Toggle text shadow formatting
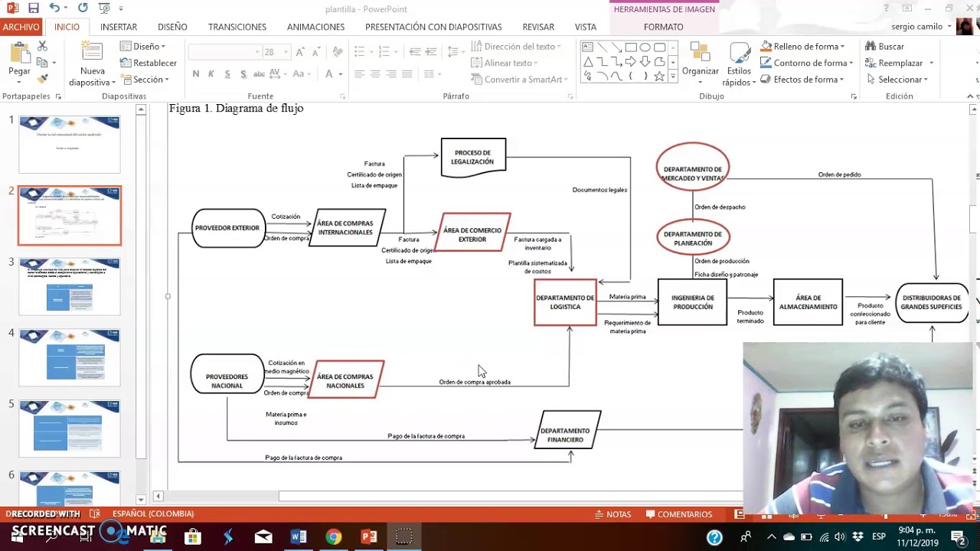The width and height of the screenshot is (980, 551). (x=243, y=74)
